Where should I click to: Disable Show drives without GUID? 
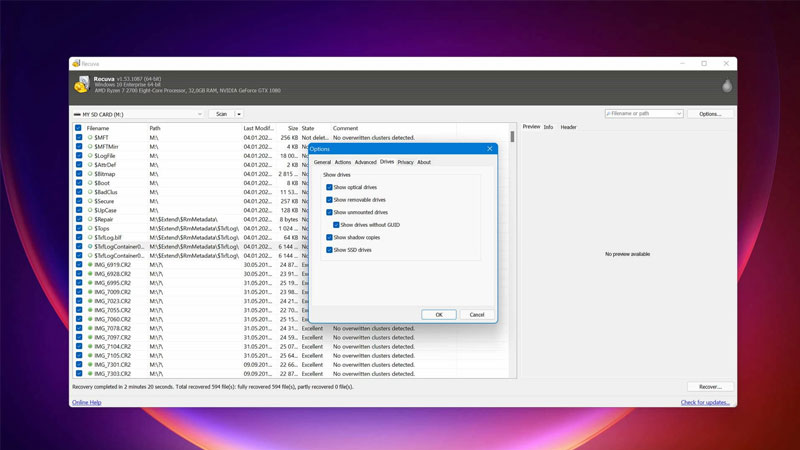[336, 225]
